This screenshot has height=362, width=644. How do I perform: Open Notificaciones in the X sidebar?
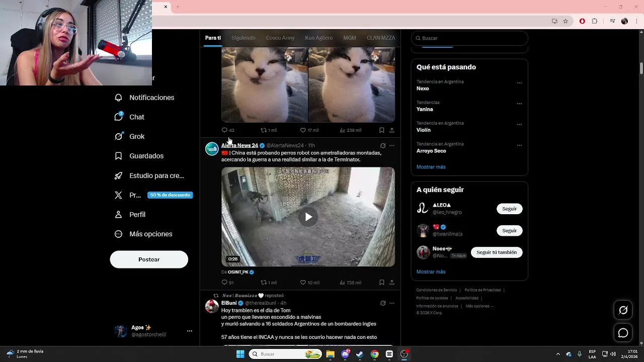pos(144,98)
